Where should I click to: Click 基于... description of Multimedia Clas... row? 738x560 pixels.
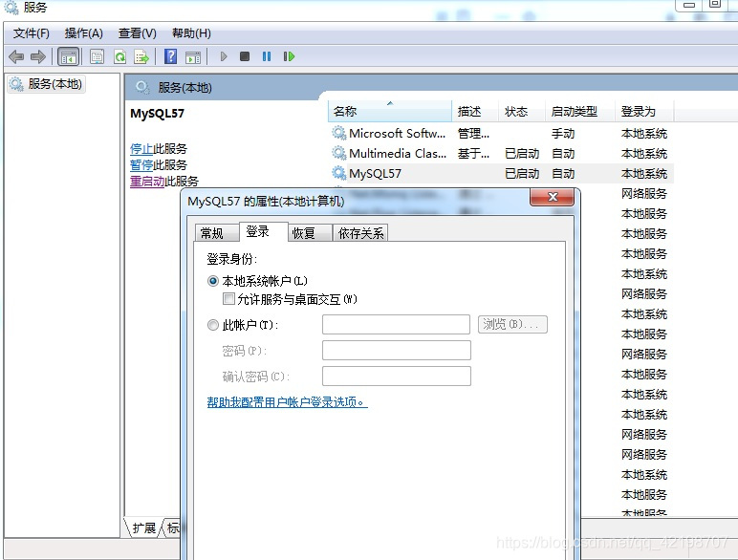[473, 154]
